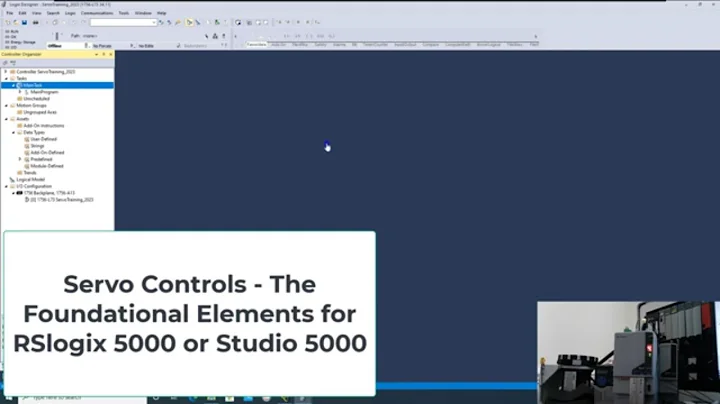720x404 pixels.
Task: Select Ungrouped Axes folder
Action: click(x=39, y=112)
